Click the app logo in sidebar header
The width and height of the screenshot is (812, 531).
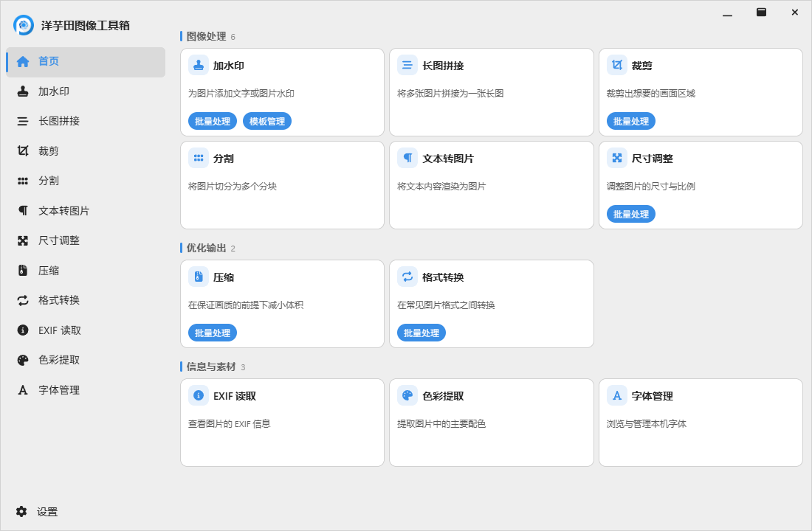point(24,25)
